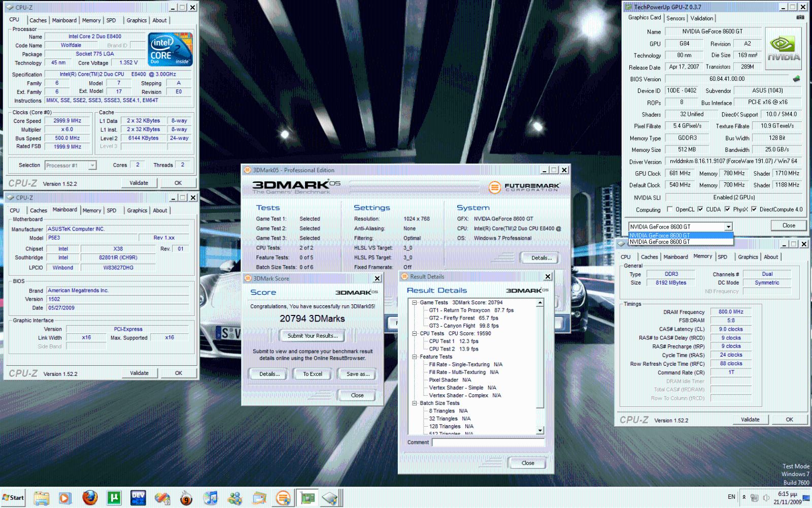The image size is (812, 508).
Task: Toggle the CUDA checkbox
Action: [700, 209]
